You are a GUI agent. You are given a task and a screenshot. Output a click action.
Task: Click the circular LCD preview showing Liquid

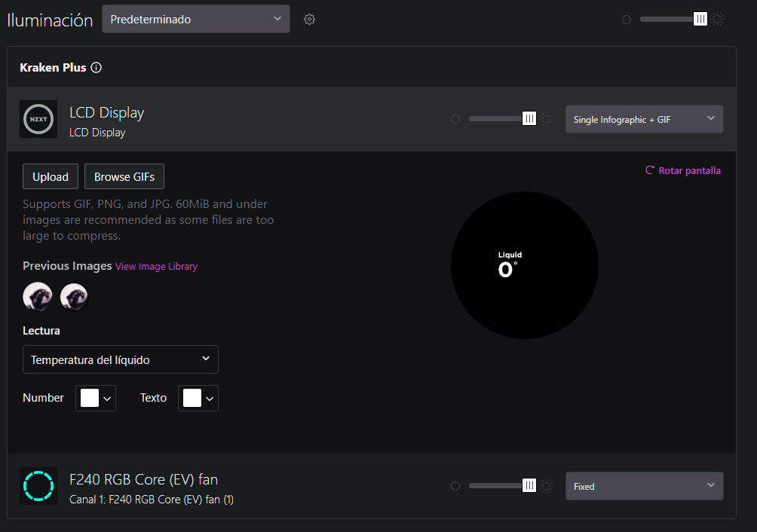[x=525, y=265]
